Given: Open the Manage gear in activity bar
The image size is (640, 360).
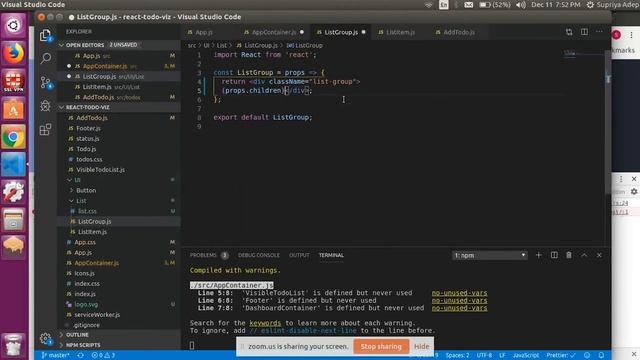Looking at the screenshot, I should tap(45, 338).
